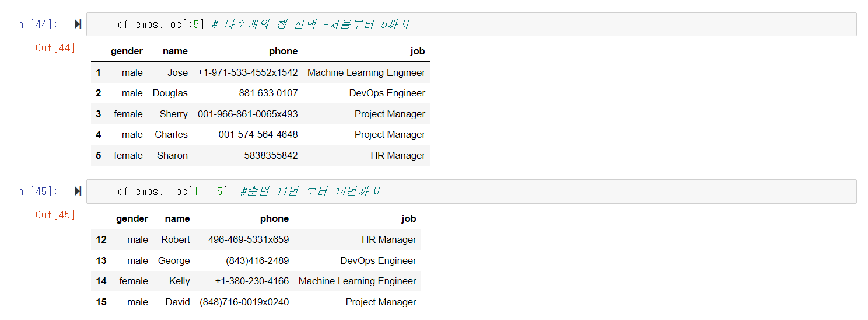
Task: Click phone number (848)716-0019x0240
Action: (244, 302)
